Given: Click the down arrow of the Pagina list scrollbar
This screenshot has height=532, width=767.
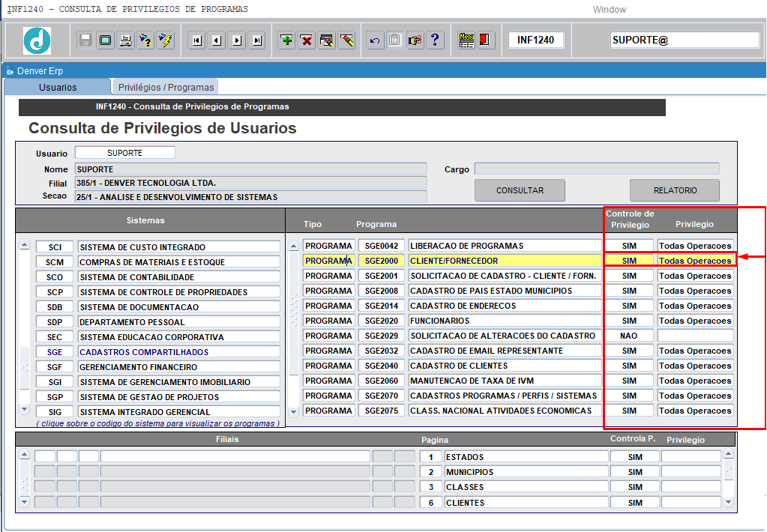Looking at the screenshot, I should coord(728,502).
